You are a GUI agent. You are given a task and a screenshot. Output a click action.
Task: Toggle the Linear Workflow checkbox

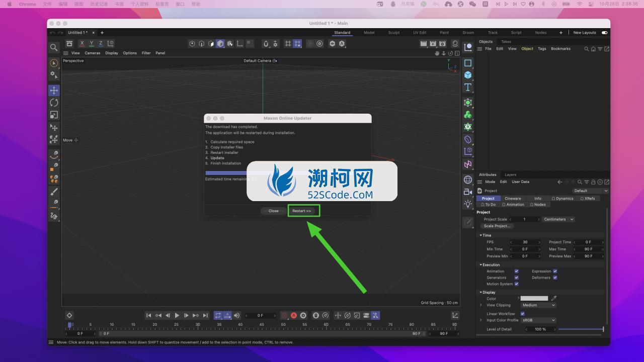pos(522,314)
